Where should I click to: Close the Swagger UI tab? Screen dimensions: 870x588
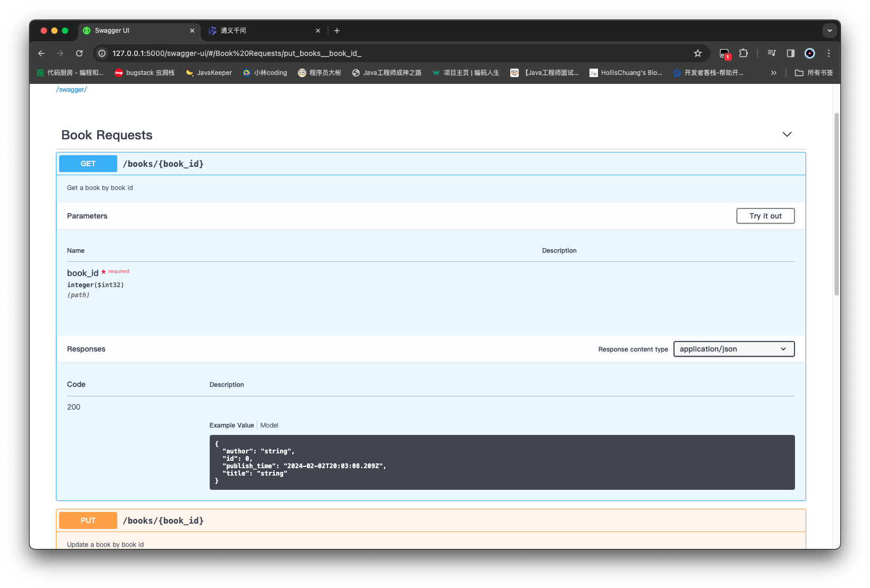point(192,31)
